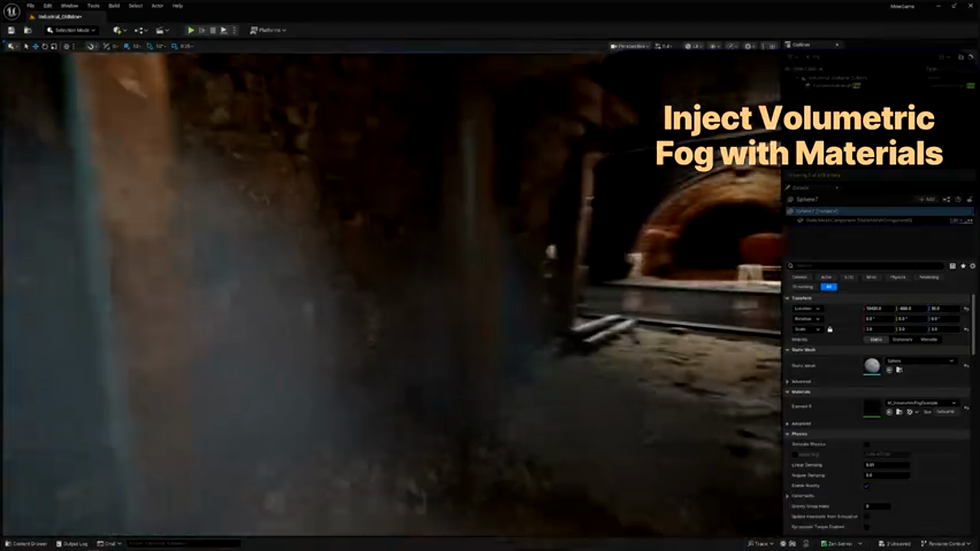Click the favorites star icon in Details
Screen dimensions: 980x551
(x=962, y=266)
